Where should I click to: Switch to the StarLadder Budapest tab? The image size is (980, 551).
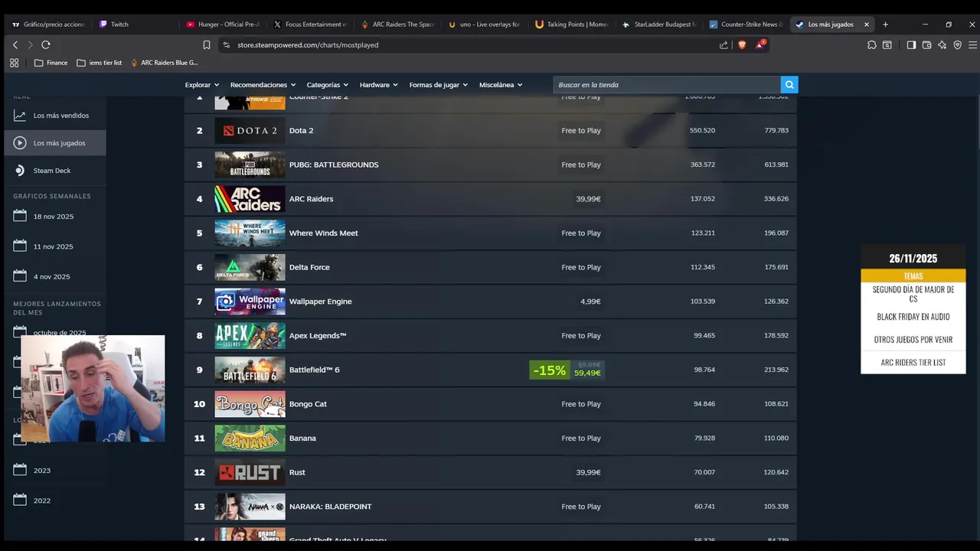pyautogui.click(x=661, y=24)
